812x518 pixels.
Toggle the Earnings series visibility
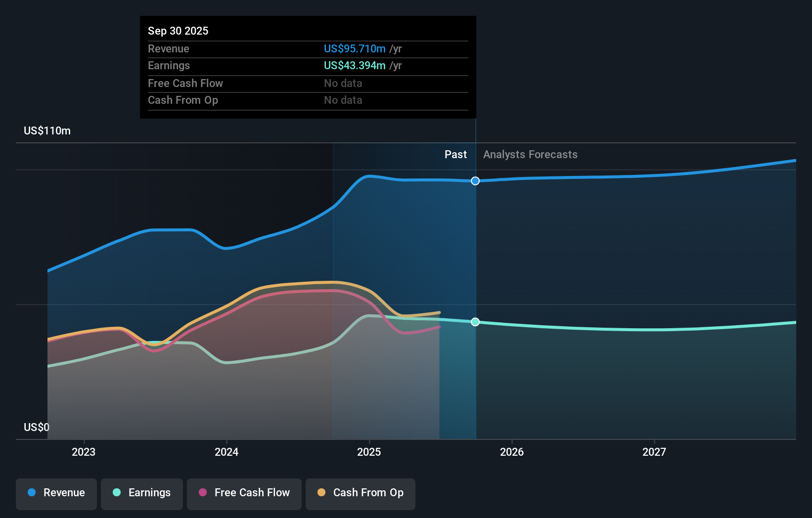click(x=141, y=493)
